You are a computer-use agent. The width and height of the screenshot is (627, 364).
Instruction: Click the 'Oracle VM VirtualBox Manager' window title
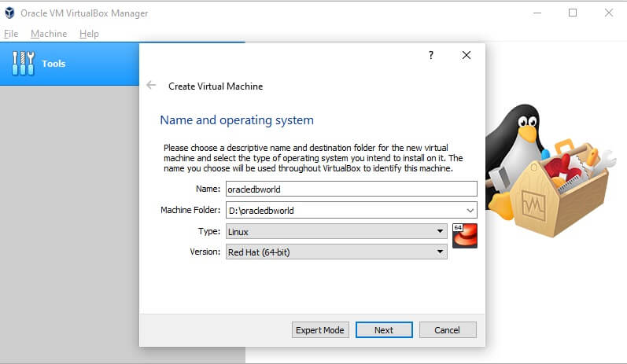pyautogui.click(x=84, y=13)
